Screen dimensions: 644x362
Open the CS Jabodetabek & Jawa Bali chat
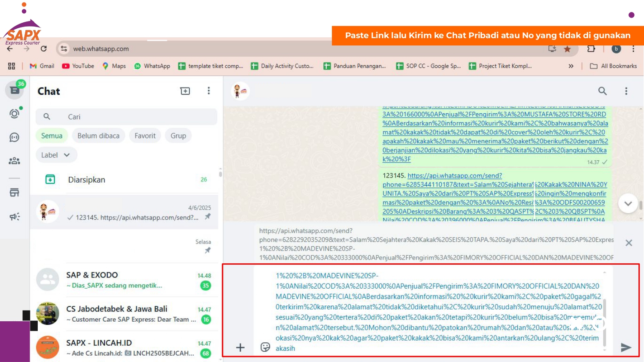click(x=125, y=314)
